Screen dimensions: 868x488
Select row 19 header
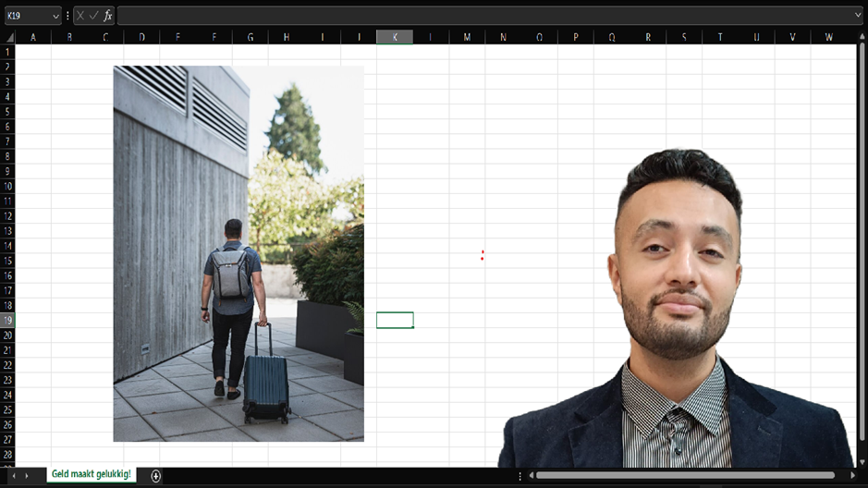coord(7,320)
